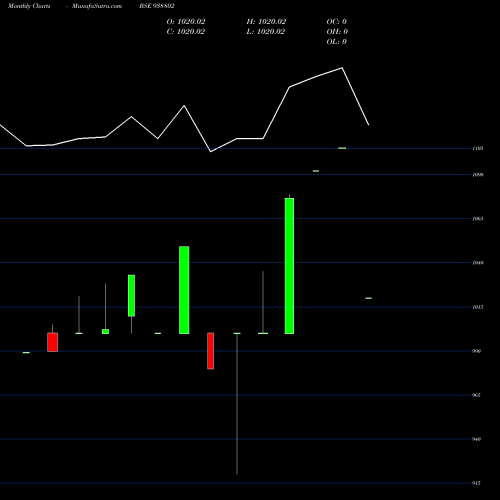
Task: Click the small green dash on the 1105 gridline
Action: click(342, 148)
